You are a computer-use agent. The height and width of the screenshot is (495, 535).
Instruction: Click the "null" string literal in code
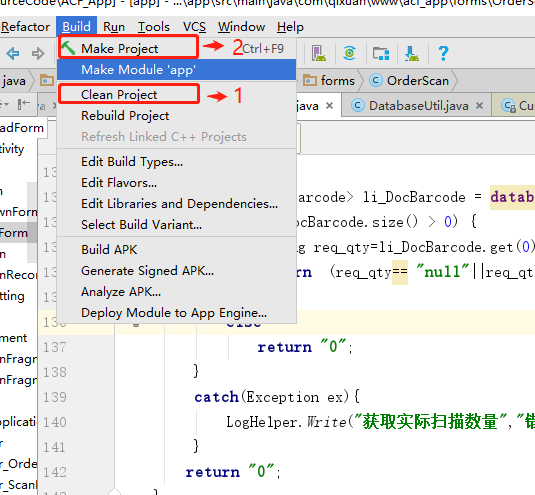(443, 272)
